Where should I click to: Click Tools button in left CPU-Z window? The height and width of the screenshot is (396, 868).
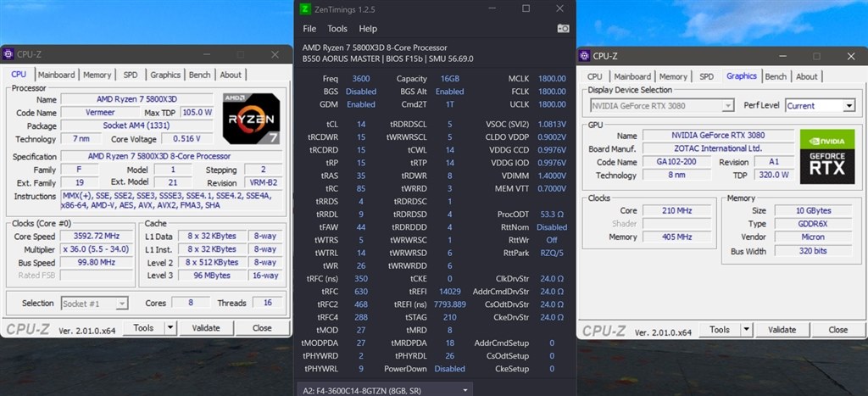pos(142,328)
